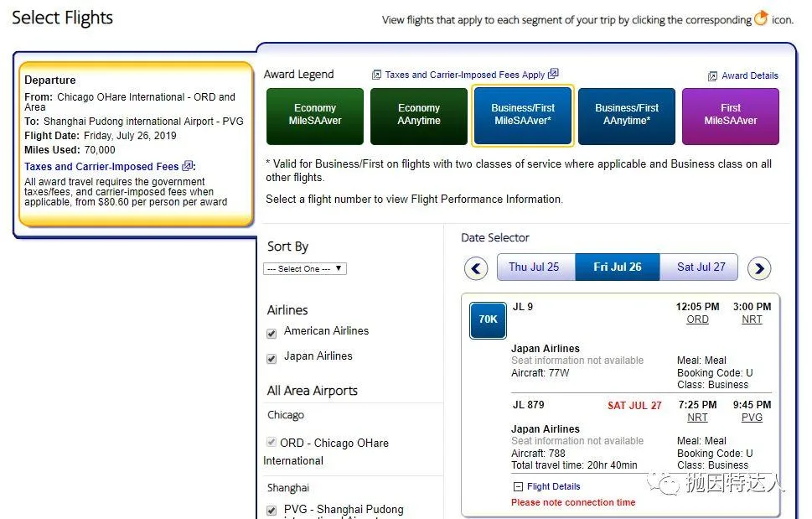Toggle PVG - Shanghai Pudong checkbox
Viewport: 812px width, 519px height.
(x=272, y=510)
